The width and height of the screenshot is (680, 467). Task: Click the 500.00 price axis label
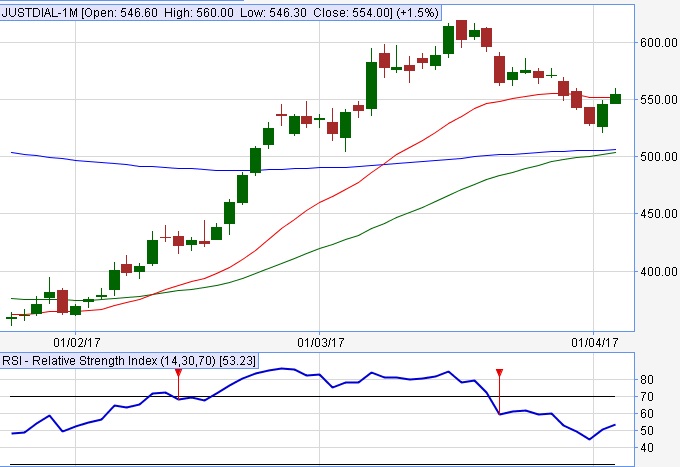click(x=659, y=157)
